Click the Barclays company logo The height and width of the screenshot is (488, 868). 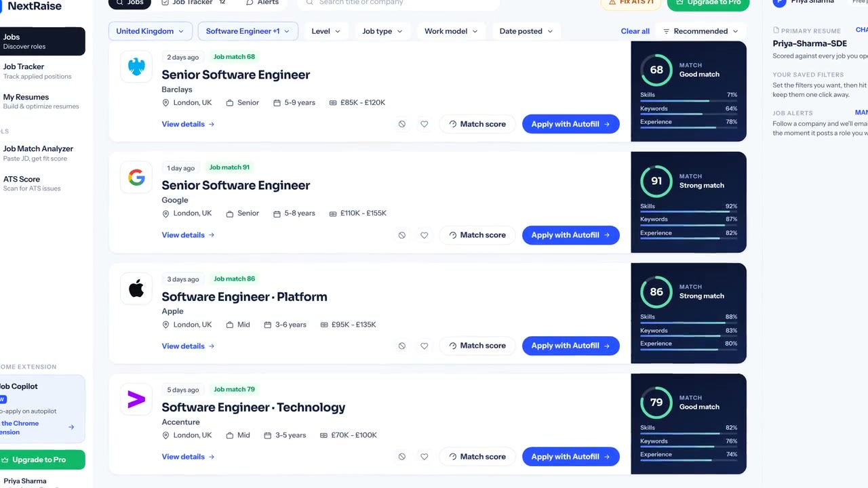[x=136, y=67]
